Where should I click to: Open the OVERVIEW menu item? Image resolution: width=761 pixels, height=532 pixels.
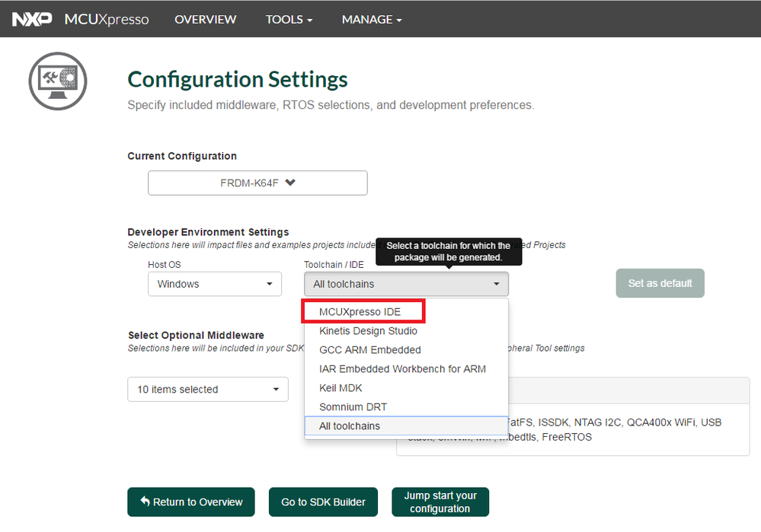205,19
